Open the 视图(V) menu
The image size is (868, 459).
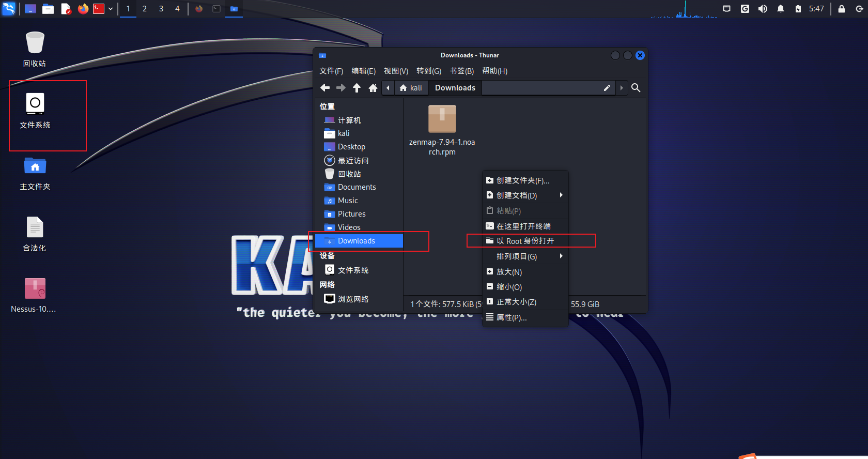click(x=396, y=71)
